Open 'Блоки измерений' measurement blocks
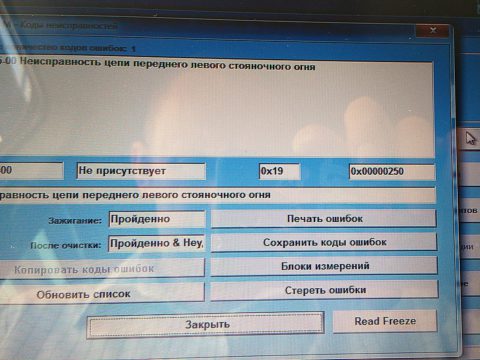Image resolution: width=480 pixels, height=360 pixels. (x=324, y=266)
